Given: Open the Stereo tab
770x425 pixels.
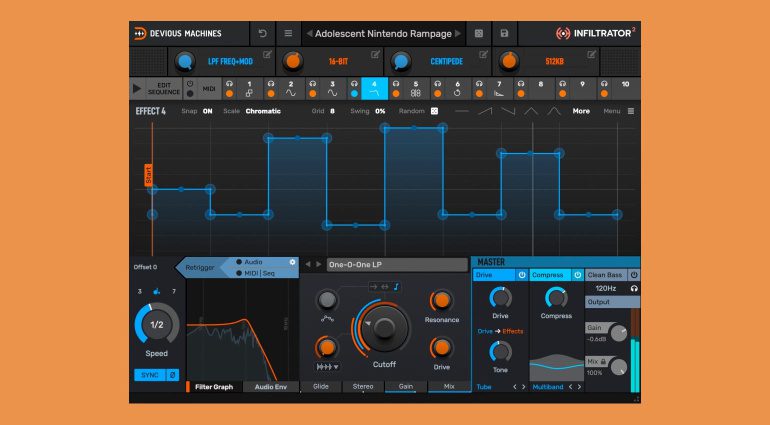Looking at the screenshot, I should [363, 387].
